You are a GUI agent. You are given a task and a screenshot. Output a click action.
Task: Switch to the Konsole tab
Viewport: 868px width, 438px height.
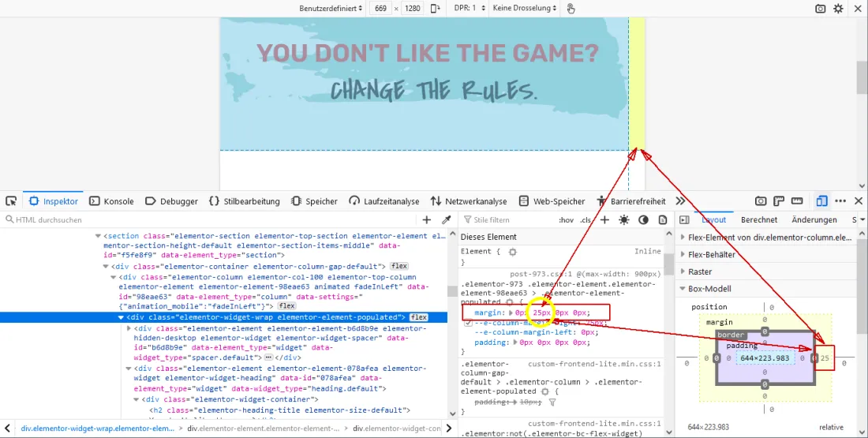tap(111, 201)
